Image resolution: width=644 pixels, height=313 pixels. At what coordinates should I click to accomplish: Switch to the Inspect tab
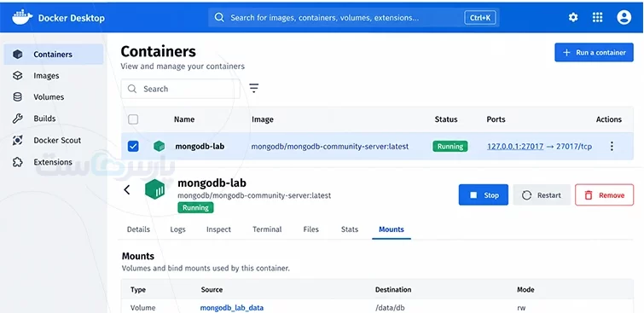point(218,229)
